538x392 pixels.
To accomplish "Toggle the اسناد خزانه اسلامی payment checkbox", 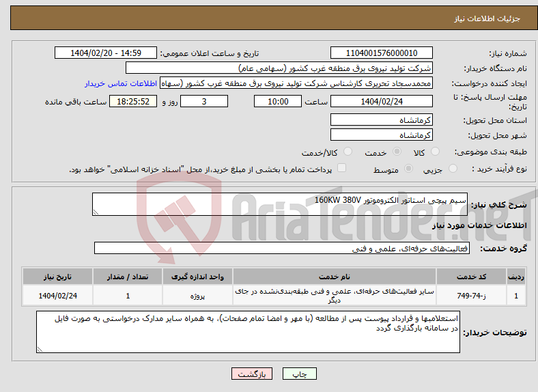I will tap(342, 168).
